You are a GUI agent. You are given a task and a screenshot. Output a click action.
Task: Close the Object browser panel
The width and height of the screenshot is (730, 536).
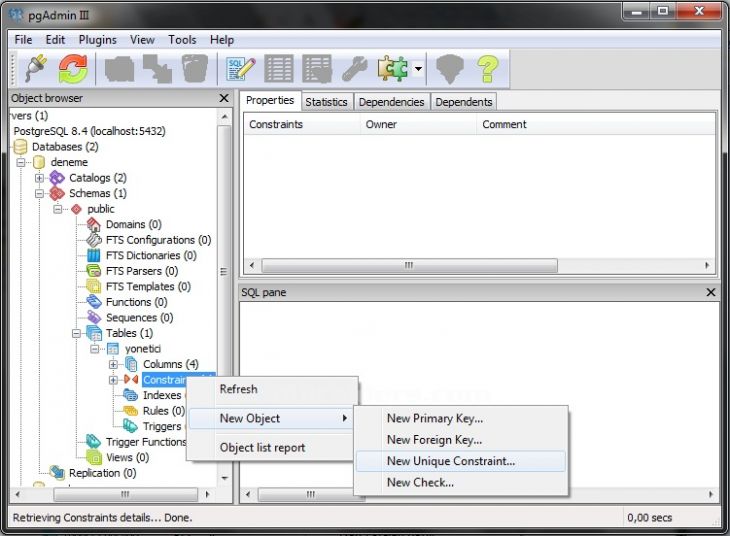pyautogui.click(x=224, y=98)
